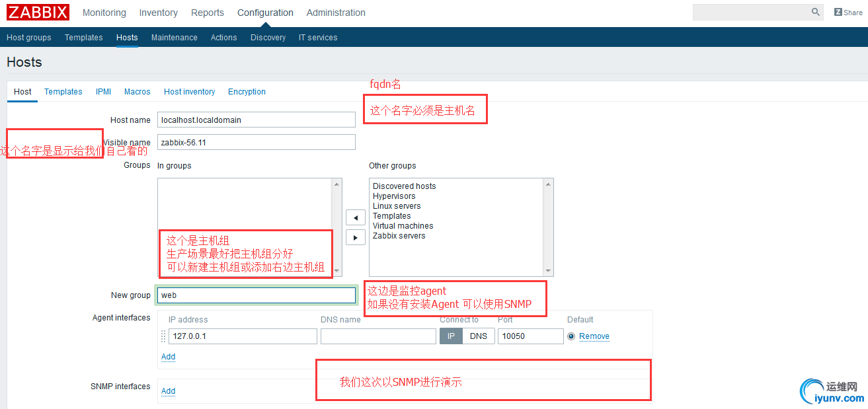Click the down arrow of the Other groups scrollbar
Screen dimensions: 868x409
click(x=547, y=270)
